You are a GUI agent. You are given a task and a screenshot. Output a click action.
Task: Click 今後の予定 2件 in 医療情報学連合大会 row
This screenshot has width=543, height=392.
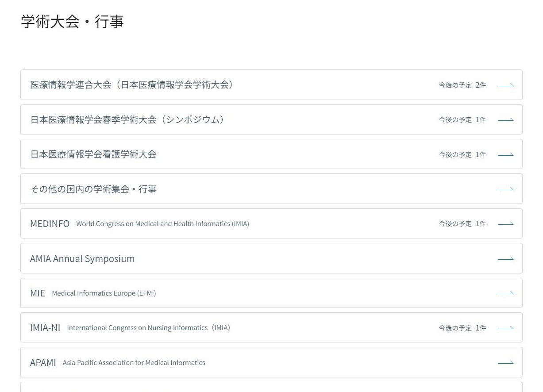tap(462, 85)
